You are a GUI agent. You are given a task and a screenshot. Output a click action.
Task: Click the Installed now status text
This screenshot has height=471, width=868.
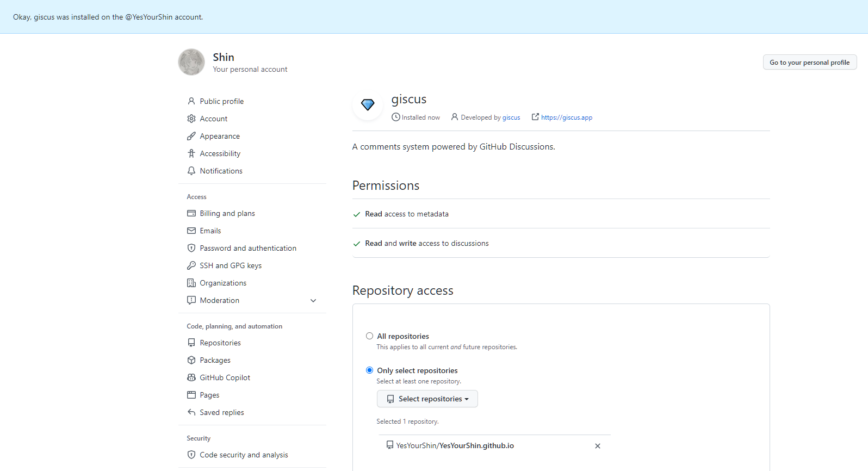pyautogui.click(x=421, y=117)
